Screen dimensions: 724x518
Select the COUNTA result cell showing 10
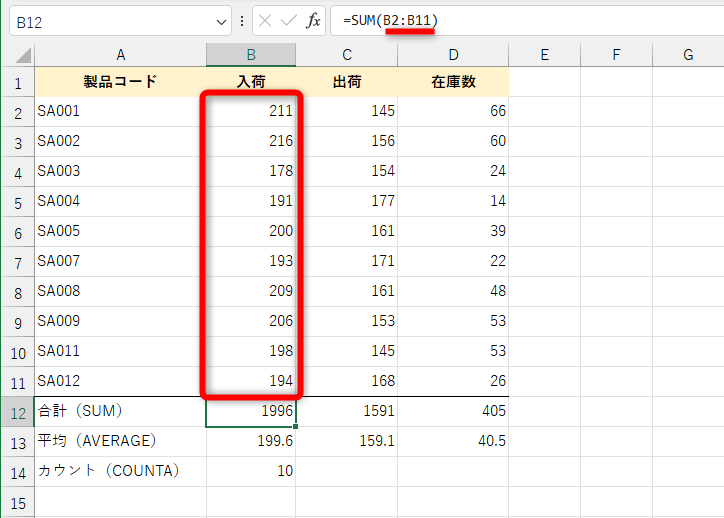tap(251, 471)
